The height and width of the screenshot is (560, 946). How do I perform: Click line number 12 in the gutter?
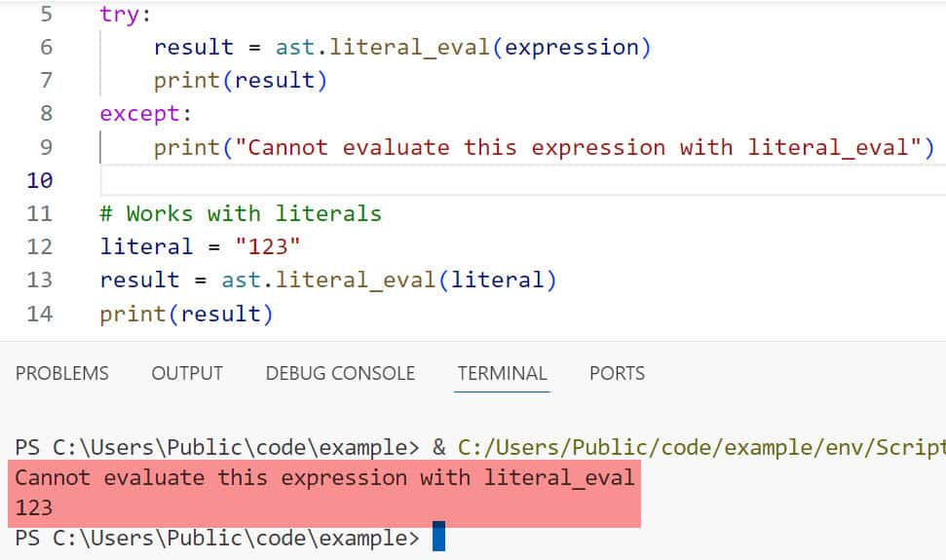pos(40,246)
